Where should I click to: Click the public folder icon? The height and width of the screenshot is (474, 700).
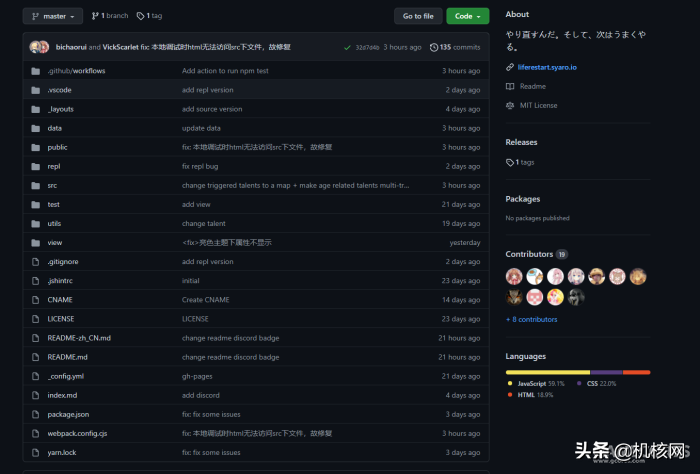pyautogui.click(x=36, y=147)
